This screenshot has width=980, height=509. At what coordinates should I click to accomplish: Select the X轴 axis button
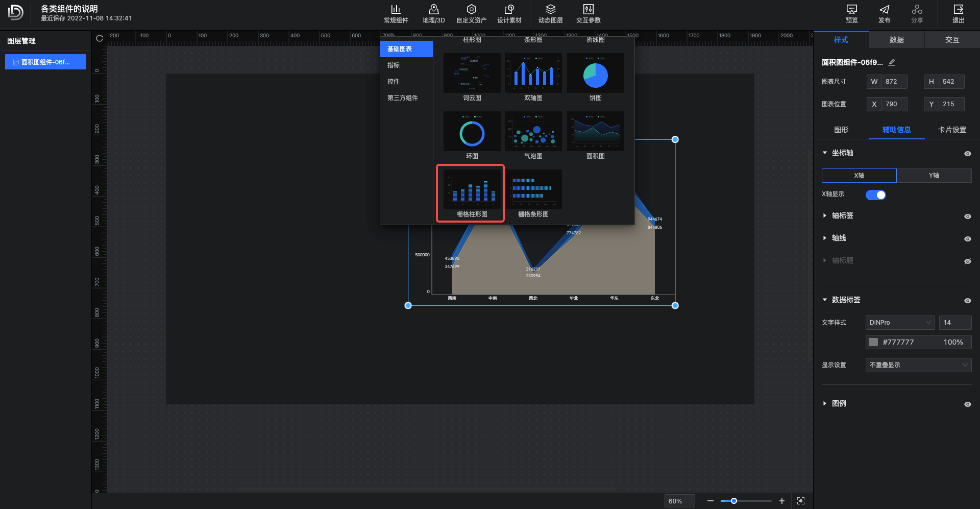859,176
